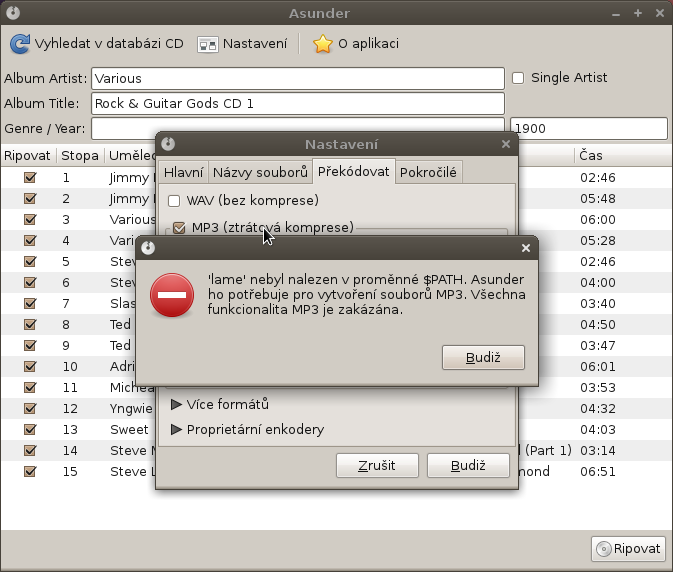This screenshot has width=673, height=572.
Task: Uncheck rip checkbox for track 4
Action: [x=30, y=240]
